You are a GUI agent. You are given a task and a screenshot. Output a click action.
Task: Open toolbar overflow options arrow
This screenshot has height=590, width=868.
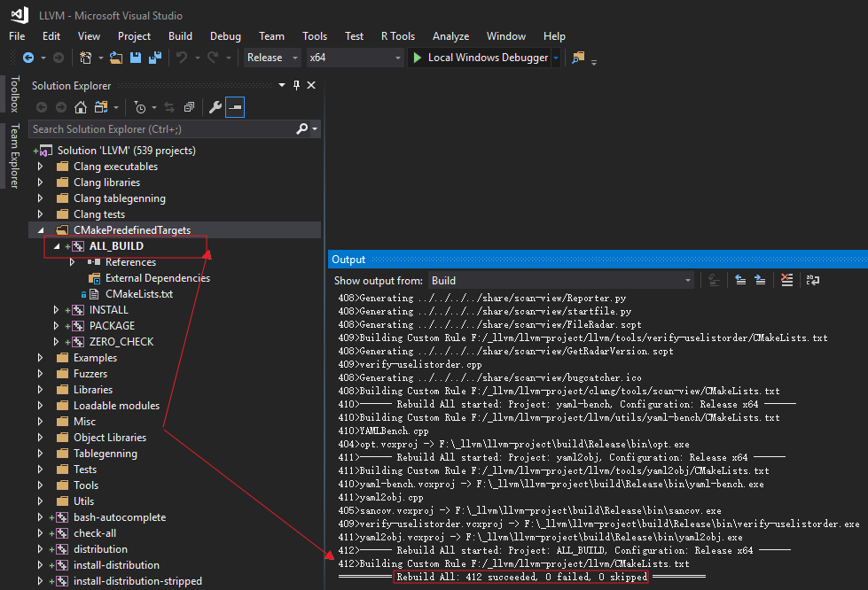[594, 63]
